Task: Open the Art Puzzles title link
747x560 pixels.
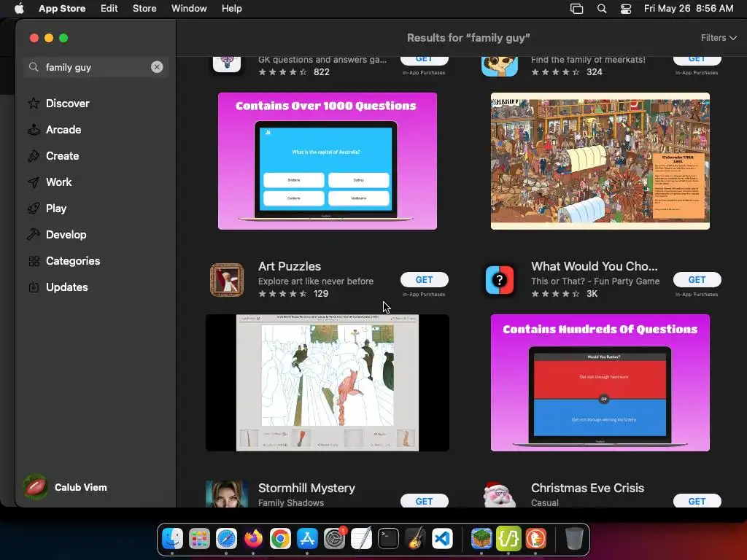Action: [290, 266]
